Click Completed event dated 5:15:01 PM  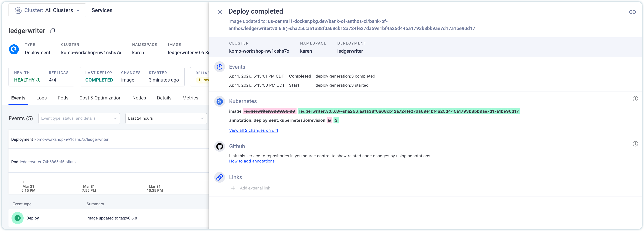point(302,76)
